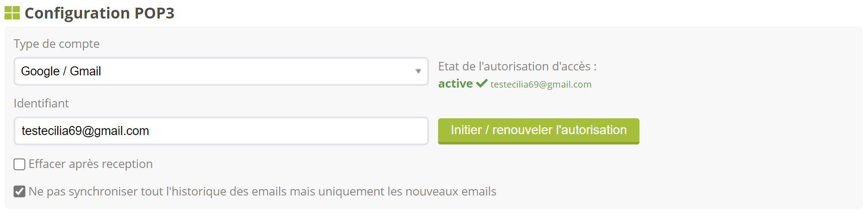Image resolution: width=868 pixels, height=214 pixels.
Task: Click the Etat de l'autorisation d'accès label
Action: [x=517, y=66]
